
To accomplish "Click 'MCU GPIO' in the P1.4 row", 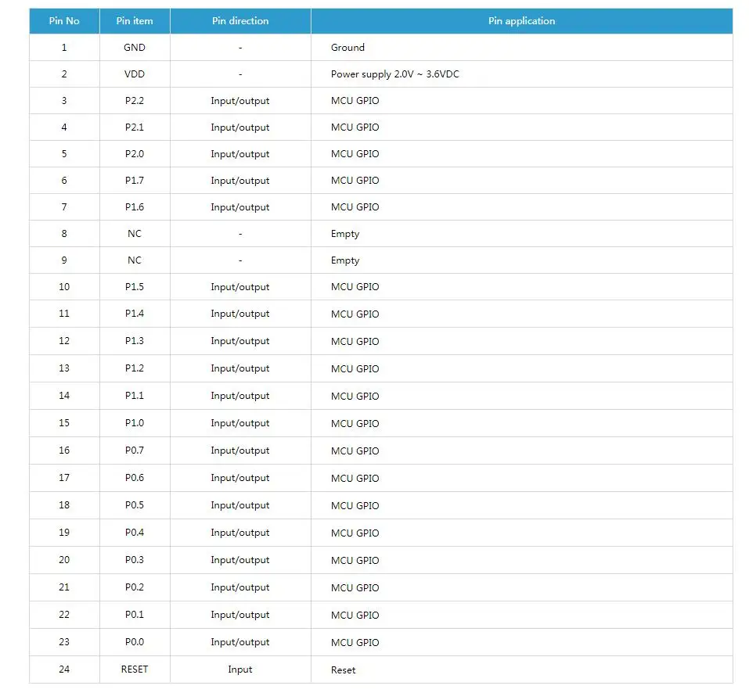I will click(355, 314).
